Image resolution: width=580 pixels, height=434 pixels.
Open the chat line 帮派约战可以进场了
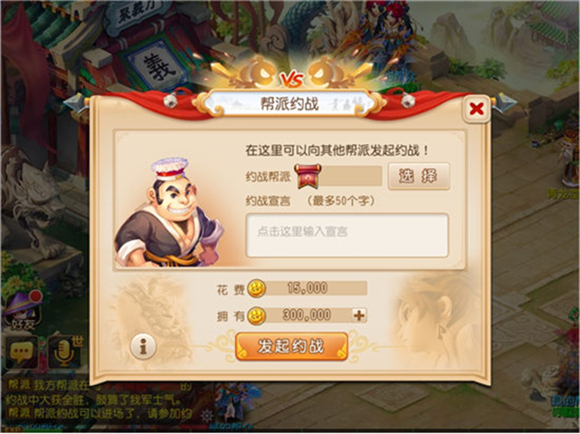pos(100,414)
